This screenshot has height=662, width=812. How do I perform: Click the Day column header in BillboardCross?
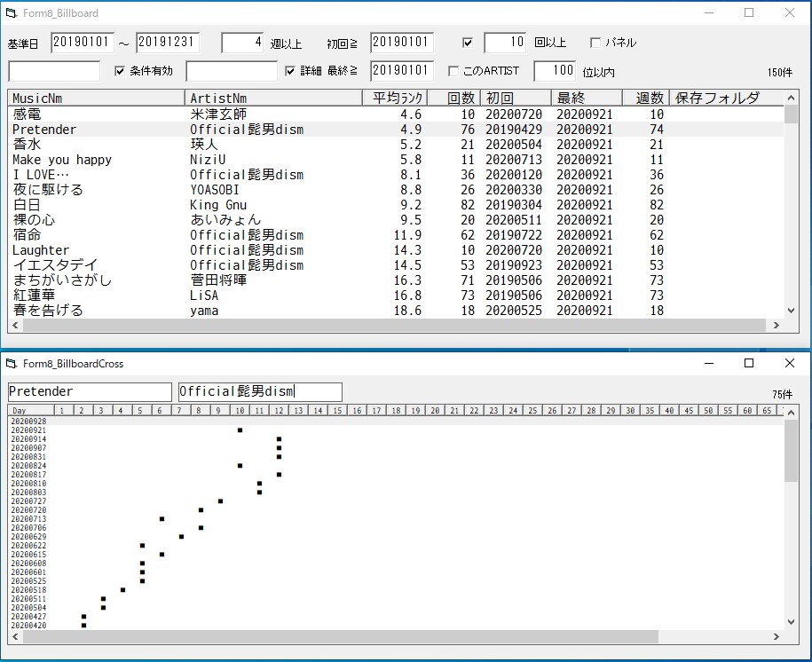(31, 410)
